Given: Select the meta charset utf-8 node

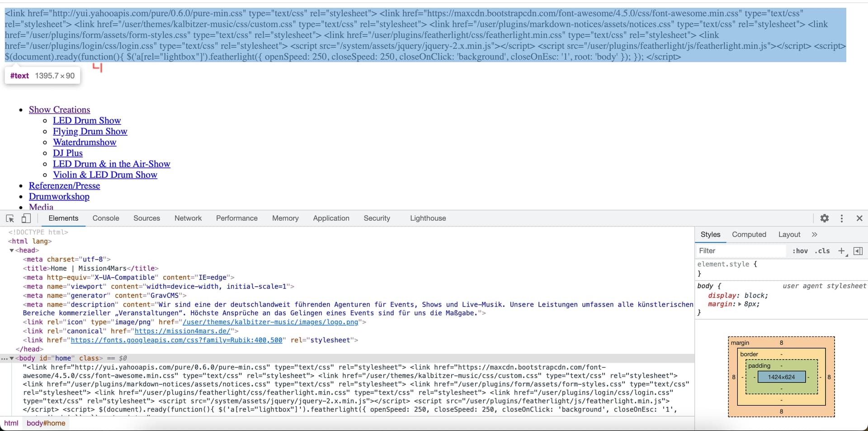Looking at the screenshot, I should [66, 260].
